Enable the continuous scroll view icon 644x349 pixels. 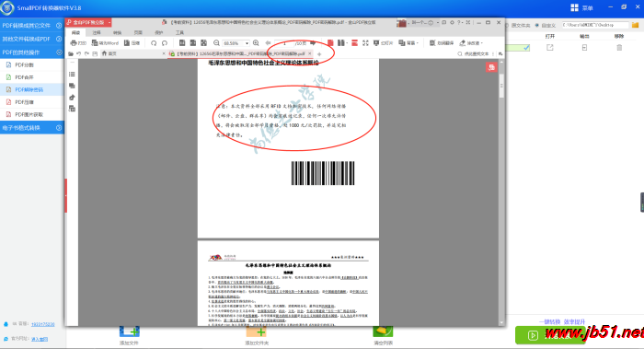pos(354,42)
